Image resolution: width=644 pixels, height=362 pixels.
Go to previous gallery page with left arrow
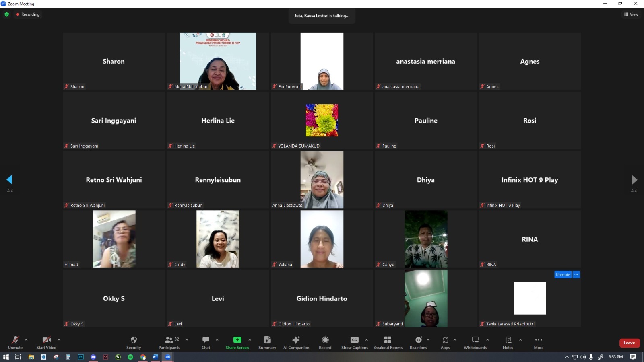coord(9,179)
